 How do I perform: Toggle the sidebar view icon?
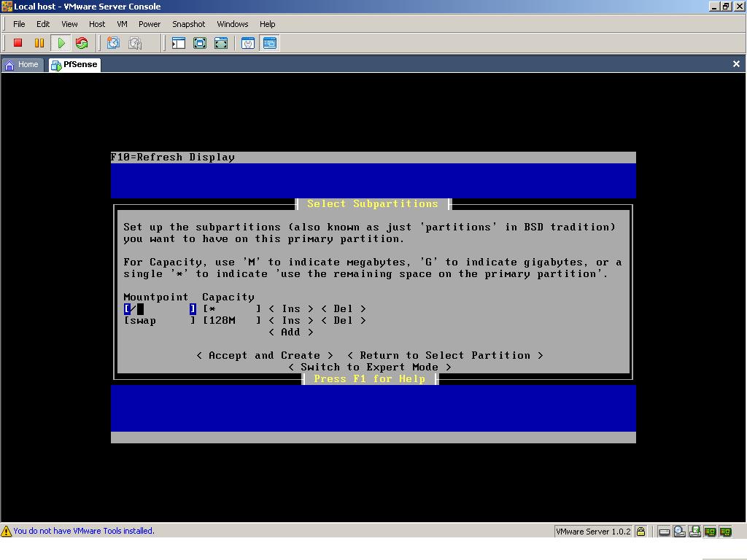[x=179, y=43]
